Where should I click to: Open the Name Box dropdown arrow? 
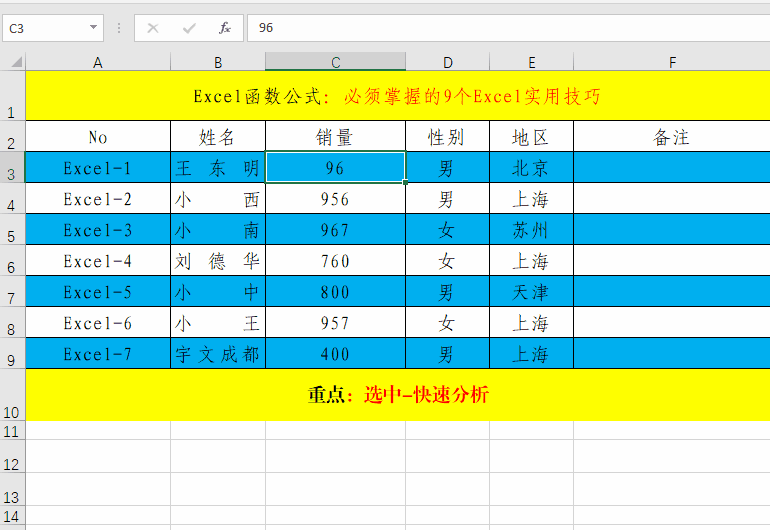pyautogui.click(x=93, y=28)
